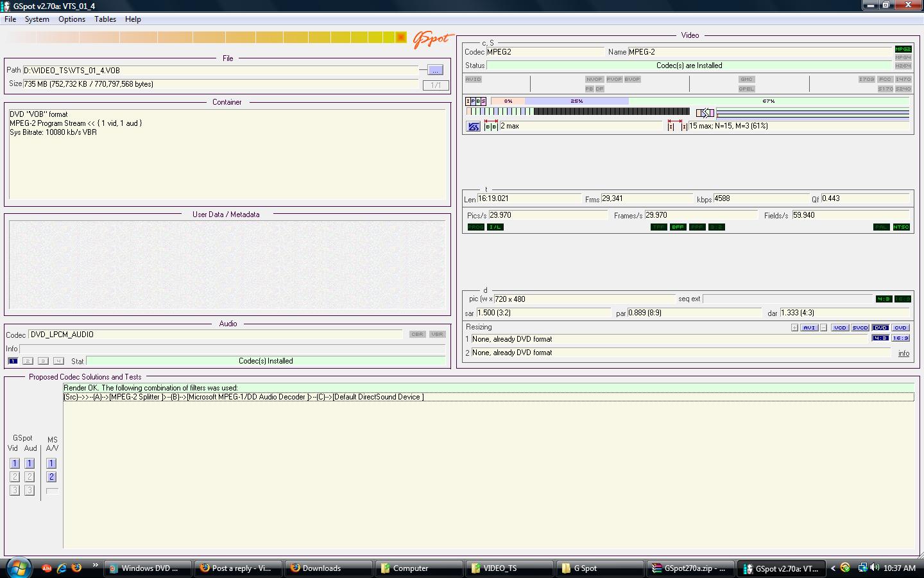Select the AVI resizing target
Viewport: 924px width, 578px height.
coord(809,328)
